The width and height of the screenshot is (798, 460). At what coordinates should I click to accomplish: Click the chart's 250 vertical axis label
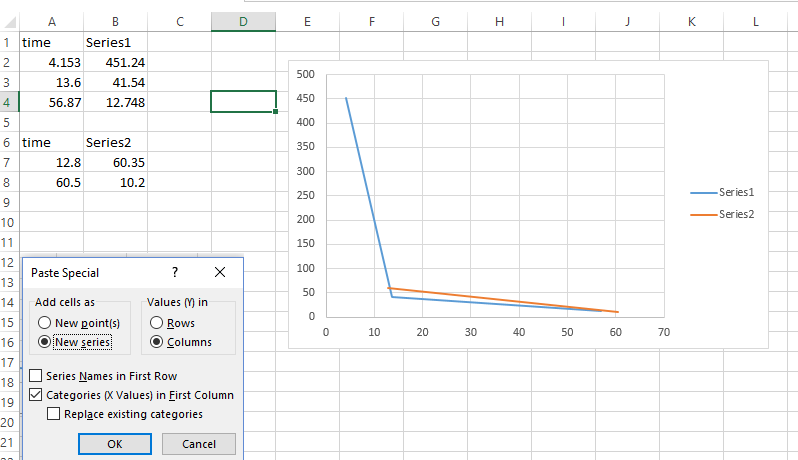pyautogui.click(x=305, y=195)
